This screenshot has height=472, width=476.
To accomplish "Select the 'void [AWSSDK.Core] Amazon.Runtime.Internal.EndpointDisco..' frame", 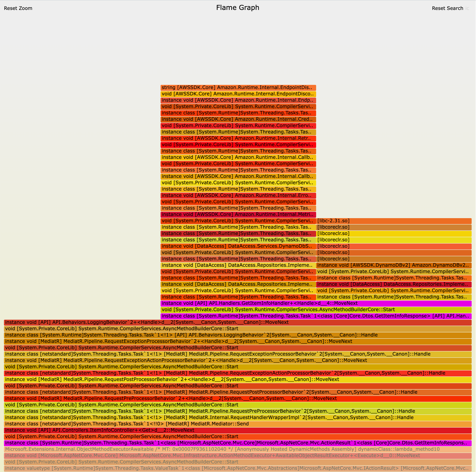I will (x=238, y=94).
